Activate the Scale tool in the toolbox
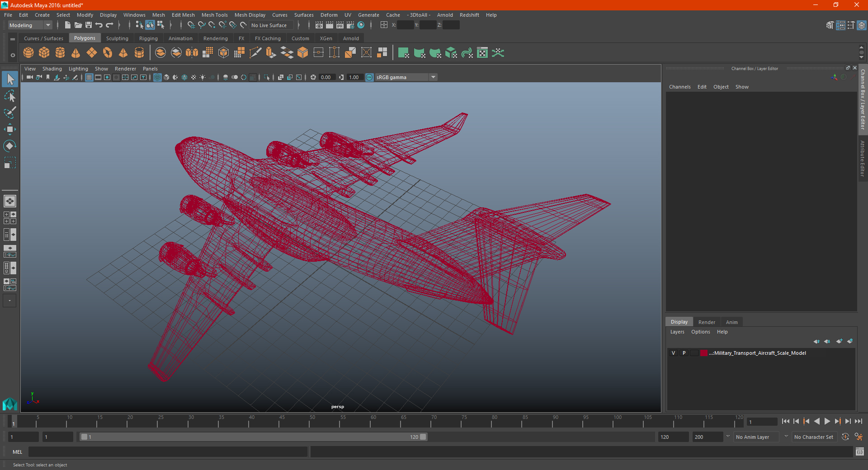868x470 pixels. click(x=10, y=163)
